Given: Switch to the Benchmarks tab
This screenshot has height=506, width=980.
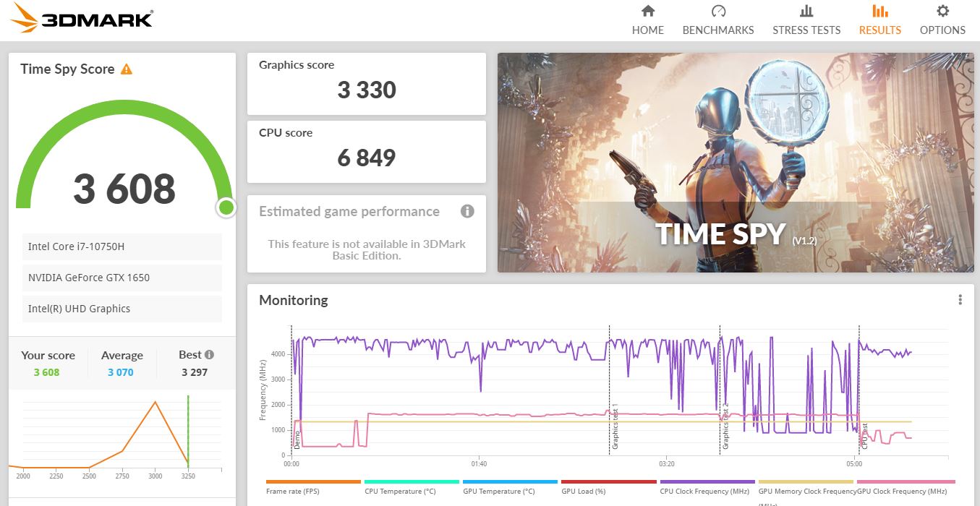Looking at the screenshot, I should click(x=718, y=20).
